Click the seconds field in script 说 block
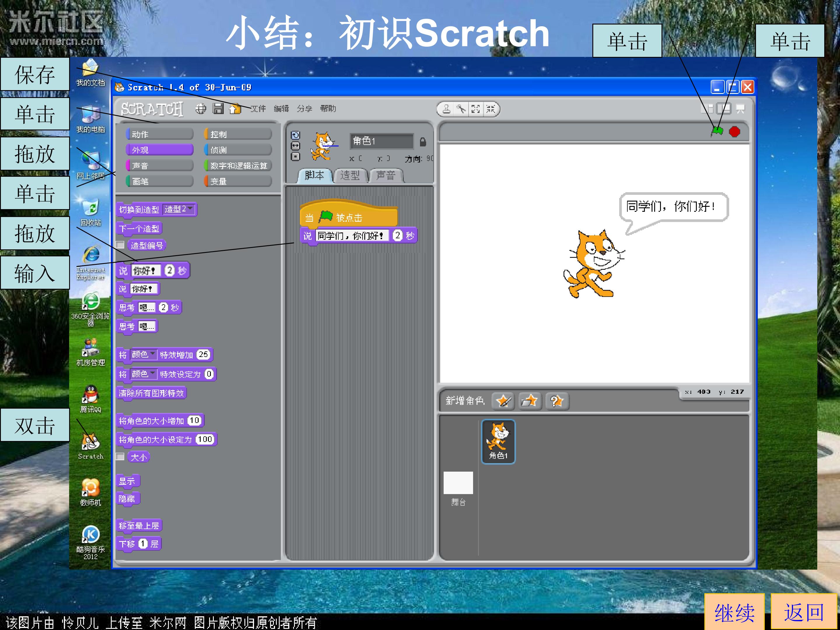 398,235
